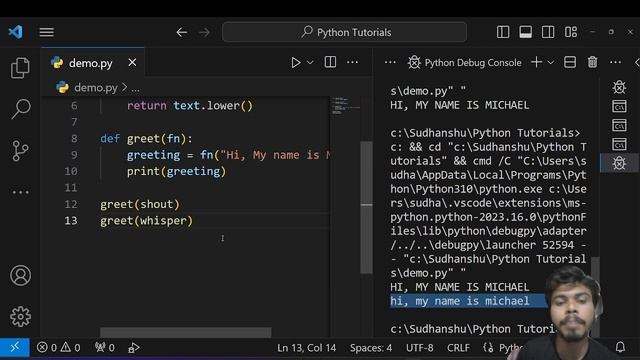The image size is (640, 360).
Task: Open notifications bell
Action: pos(620,347)
